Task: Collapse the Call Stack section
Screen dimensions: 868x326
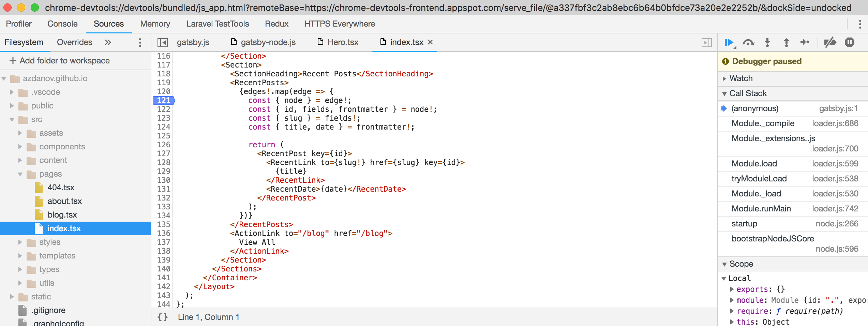Action: point(724,93)
